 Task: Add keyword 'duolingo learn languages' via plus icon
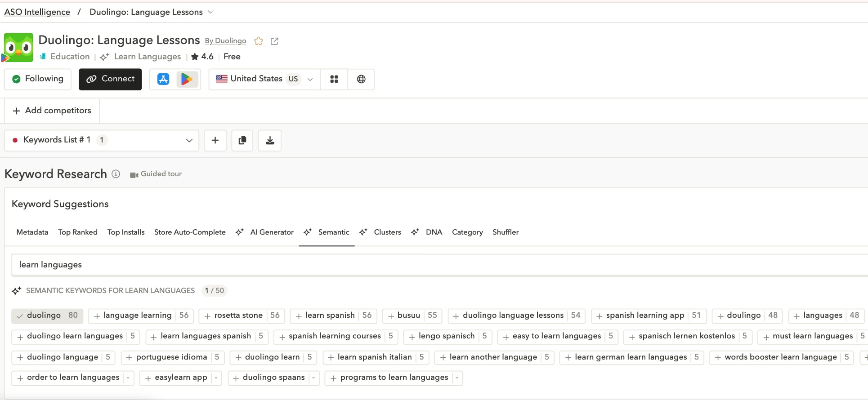[20, 337]
